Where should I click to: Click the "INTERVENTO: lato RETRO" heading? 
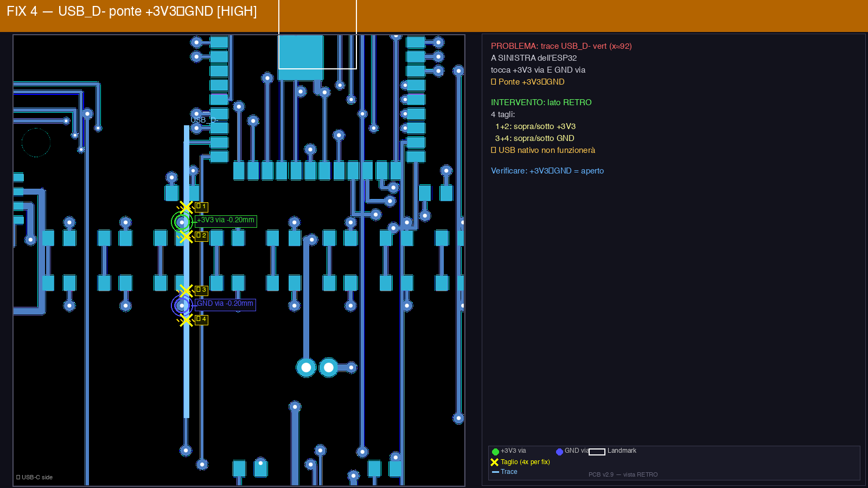pos(541,102)
